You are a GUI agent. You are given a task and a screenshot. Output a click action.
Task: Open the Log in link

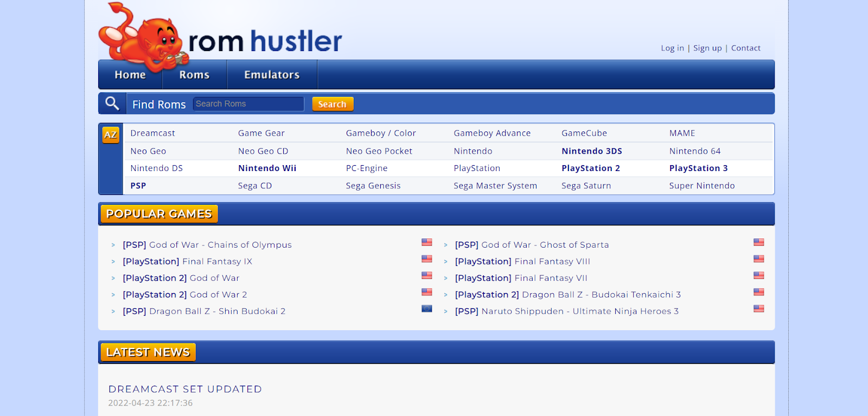pyautogui.click(x=672, y=48)
